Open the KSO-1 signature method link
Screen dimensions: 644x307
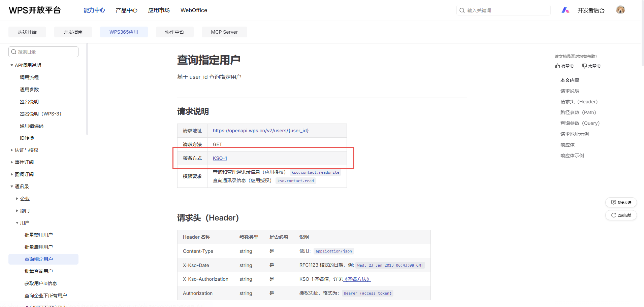tap(220, 158)
